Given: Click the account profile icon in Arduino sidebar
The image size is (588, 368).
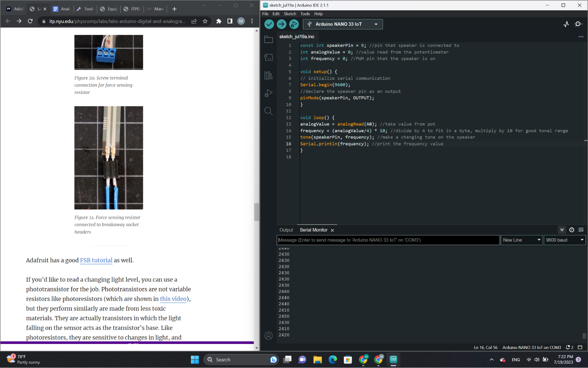Looking at the screenshot, I should 269,336.
